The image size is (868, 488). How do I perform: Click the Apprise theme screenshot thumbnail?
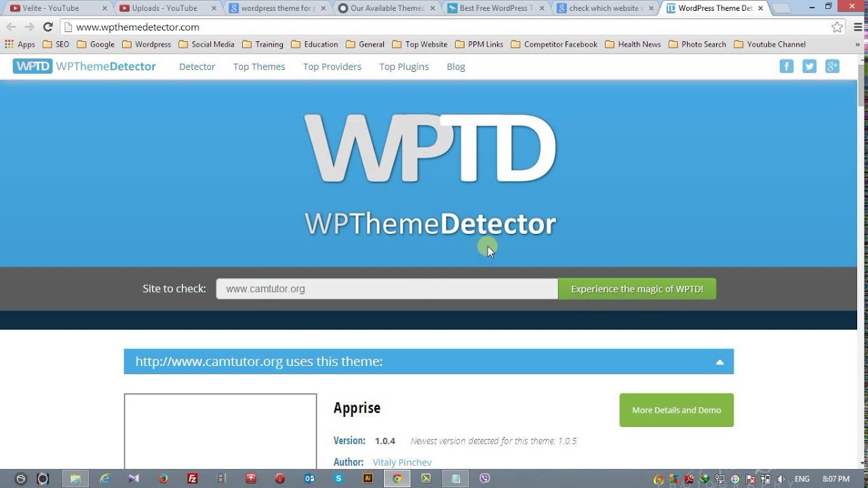click(x=220, y=430)
